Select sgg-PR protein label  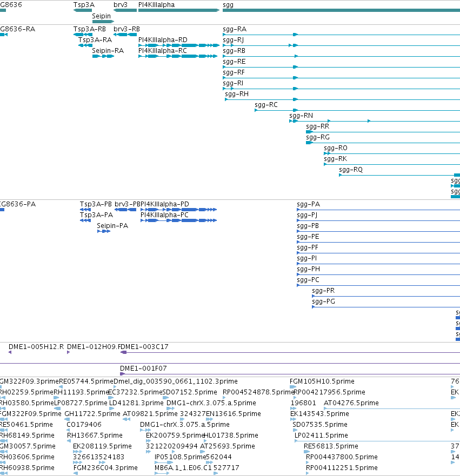pyautogui.click(x=323, y=291)
